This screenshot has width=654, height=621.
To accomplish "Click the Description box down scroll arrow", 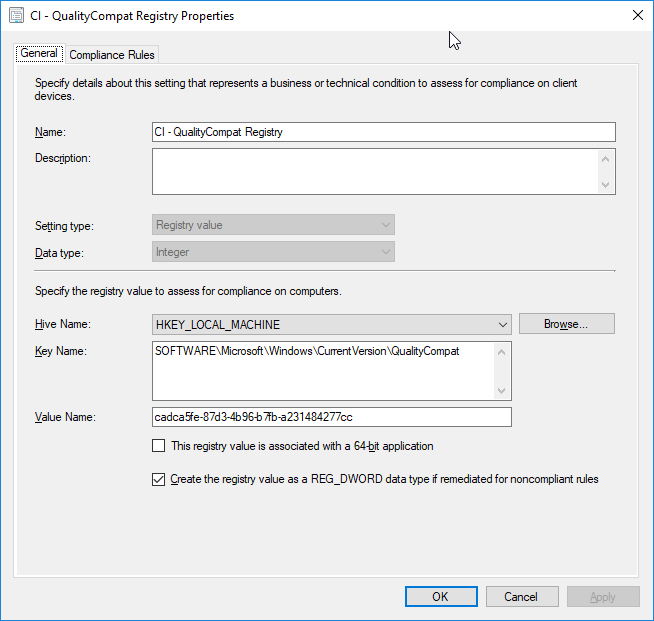I will [606, 184].
